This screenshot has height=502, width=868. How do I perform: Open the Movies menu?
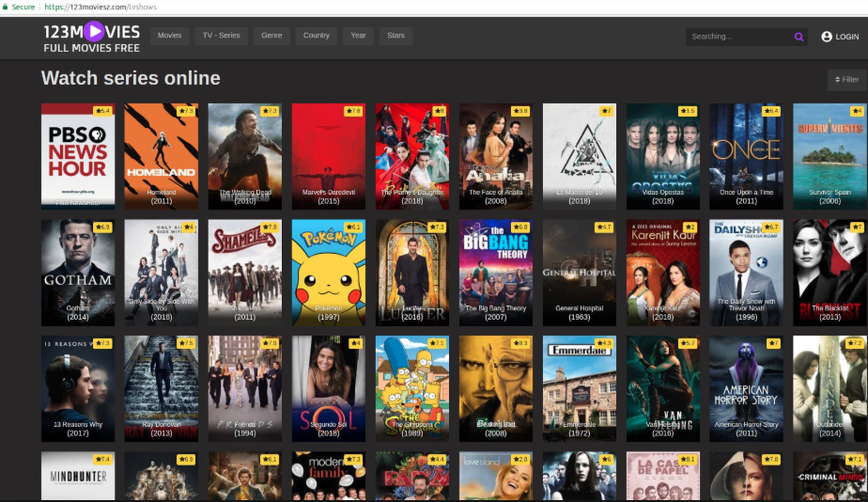click(x=169, y=36)
